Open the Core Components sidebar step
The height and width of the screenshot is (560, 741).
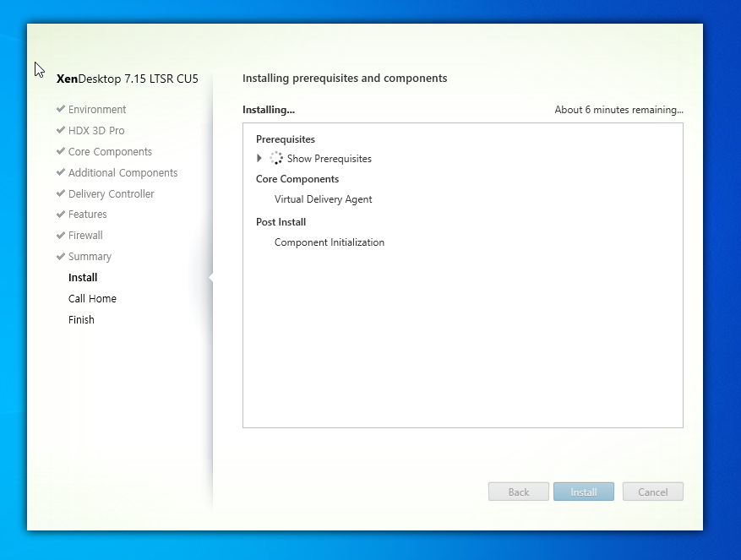coord(110,152)
